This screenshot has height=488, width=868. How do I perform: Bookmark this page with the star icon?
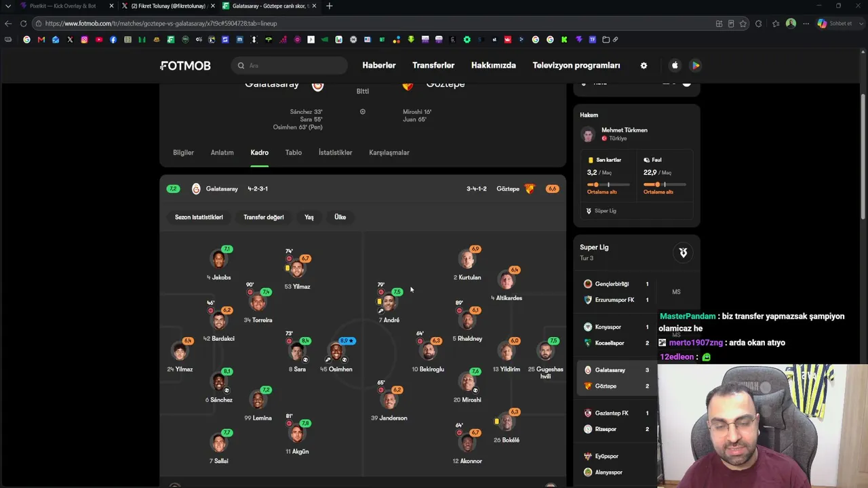coord(743,24)
